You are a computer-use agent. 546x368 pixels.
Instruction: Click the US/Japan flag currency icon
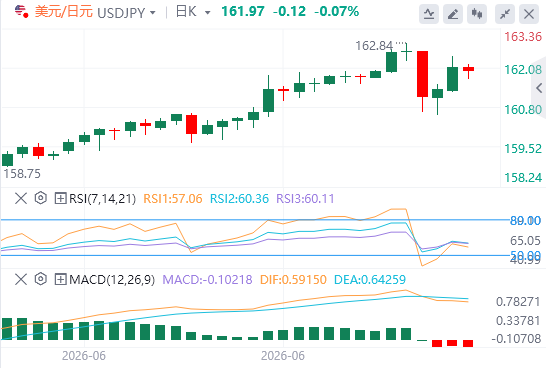(21, 11)
